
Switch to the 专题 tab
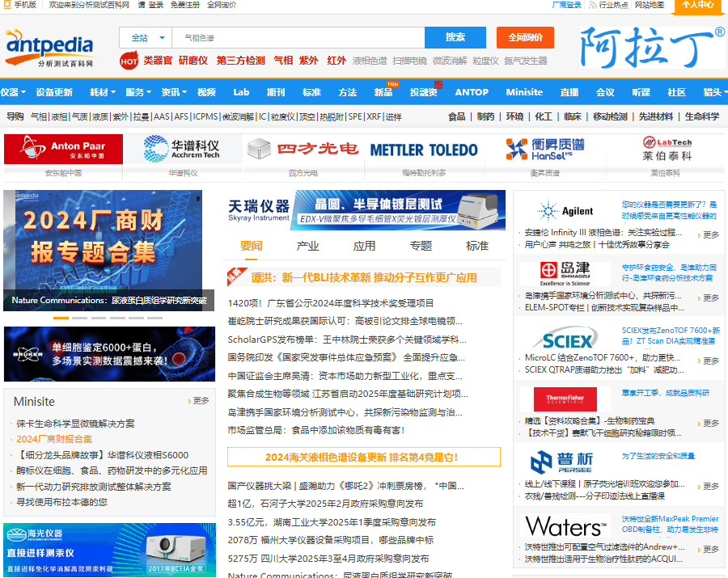421,246
